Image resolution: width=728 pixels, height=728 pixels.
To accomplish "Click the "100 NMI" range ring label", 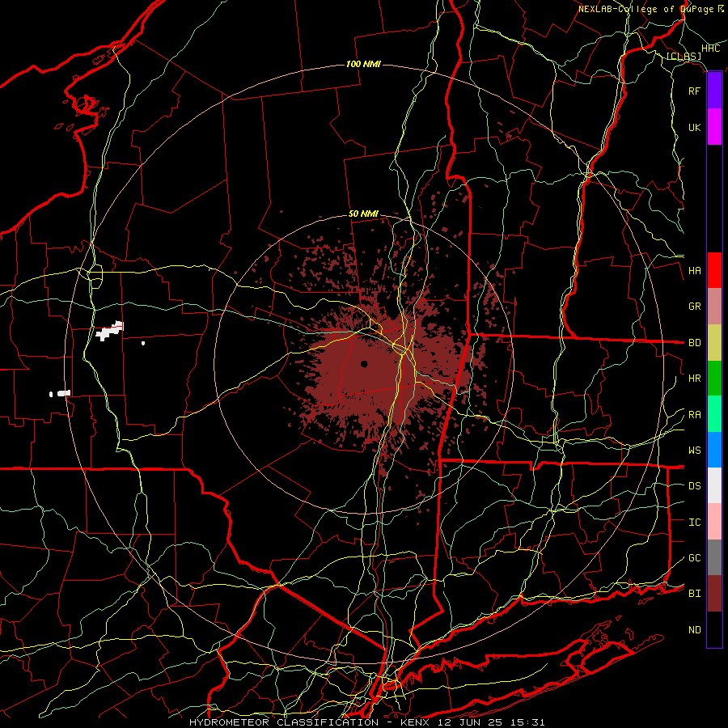I will (363, 64).
